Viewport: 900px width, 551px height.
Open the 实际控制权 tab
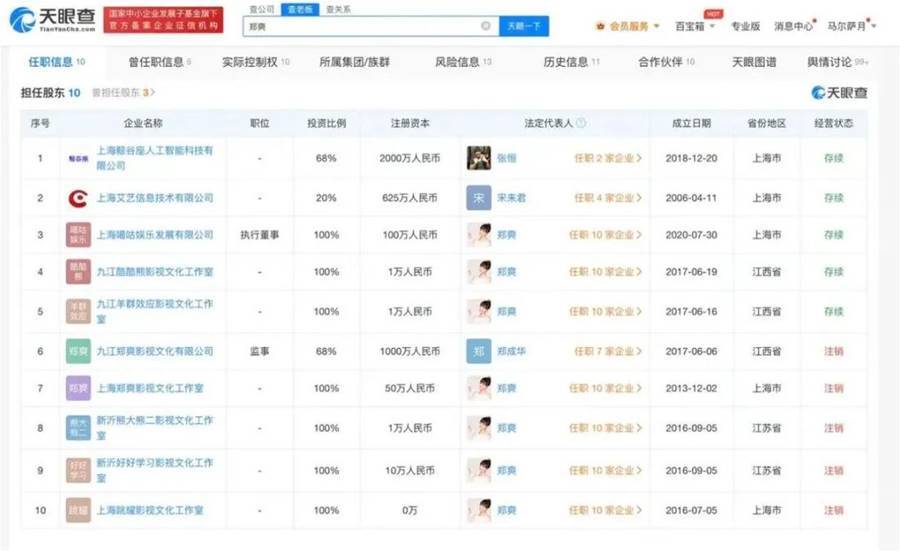[255, 62]
